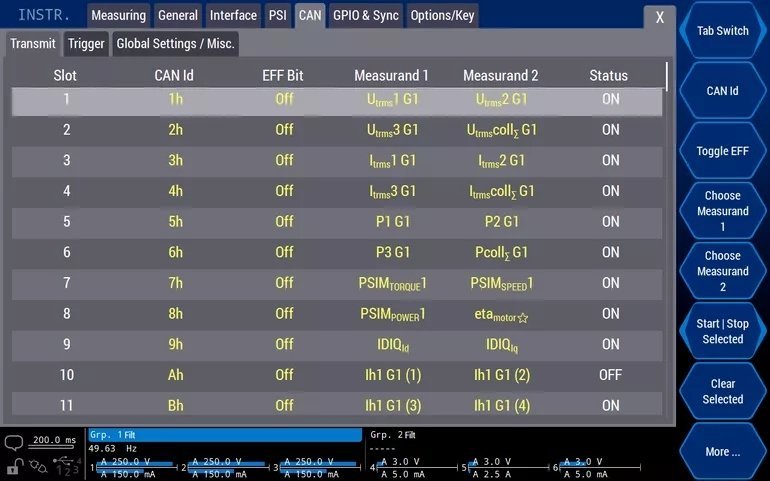
Task: Open Choose Measurand 2 selector
Action: (722, 271)
